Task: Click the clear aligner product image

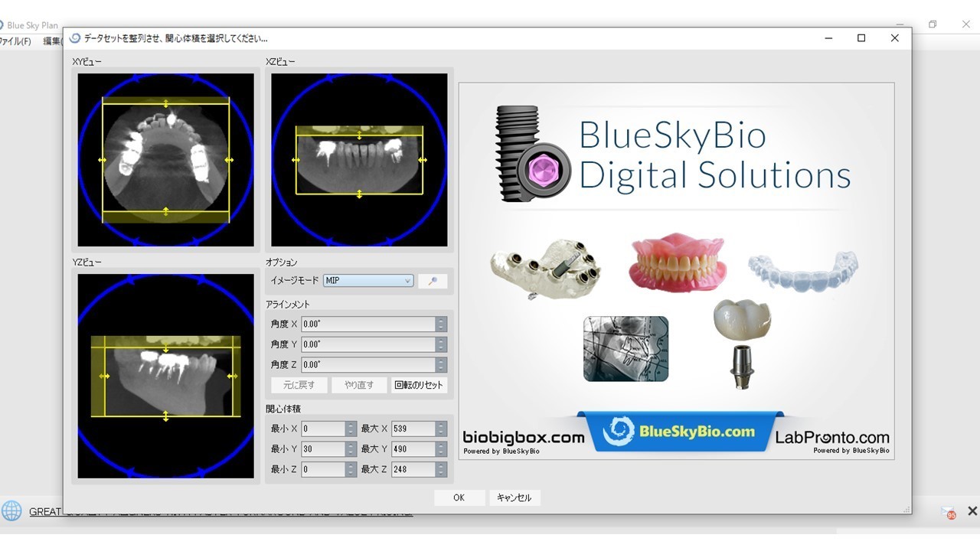Action: tap(802, 271)
